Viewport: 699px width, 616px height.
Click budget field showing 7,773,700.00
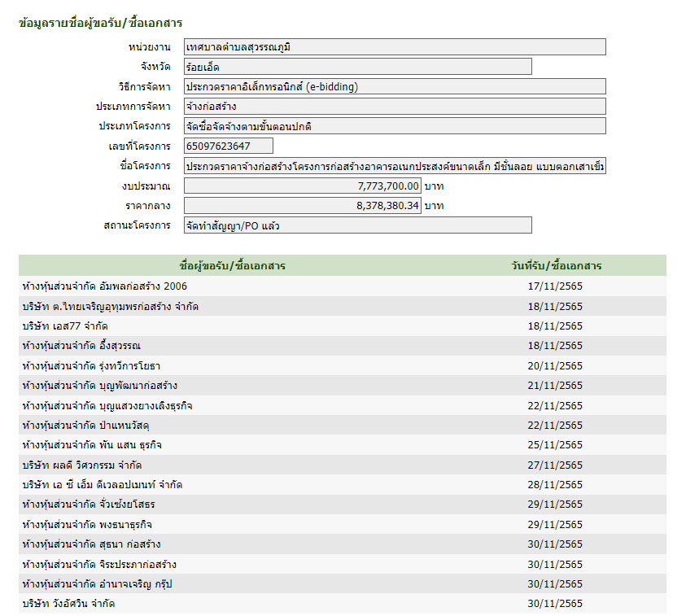tap(302, 186)
